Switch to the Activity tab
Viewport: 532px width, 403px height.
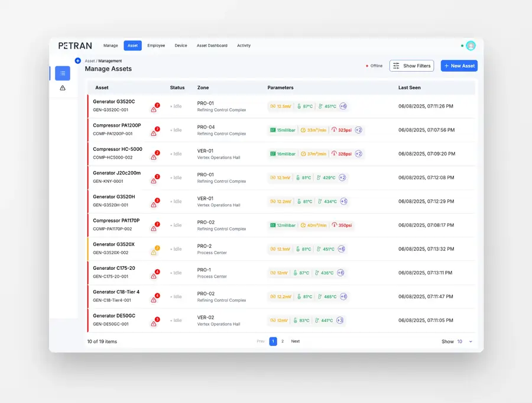244,46
